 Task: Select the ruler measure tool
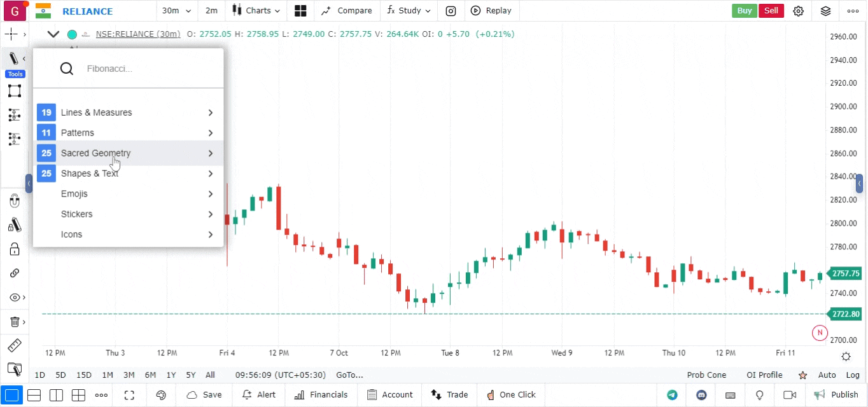click(14, 346)
